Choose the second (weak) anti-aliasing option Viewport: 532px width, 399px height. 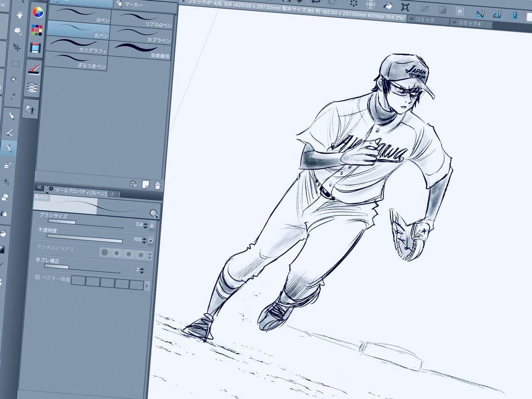(x=117, y=253)
